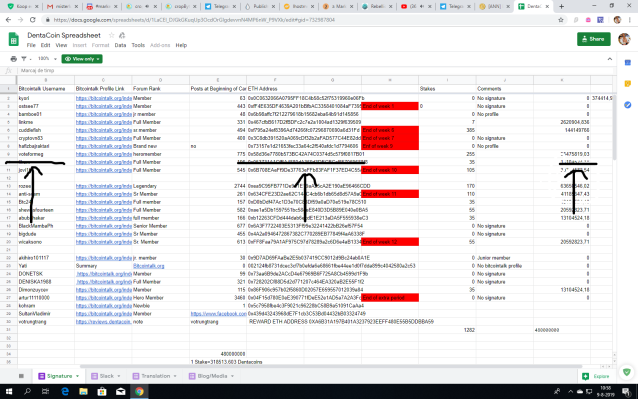Open the Windows Start menu
Image resolution: width=638 pixels, height=399 pixels.
[8, 391]
